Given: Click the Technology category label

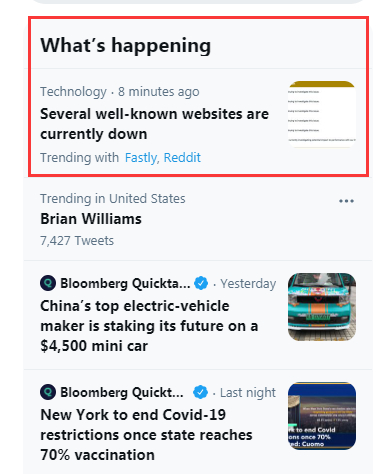Looking at the screenshot, I should [x=73, y=92].
